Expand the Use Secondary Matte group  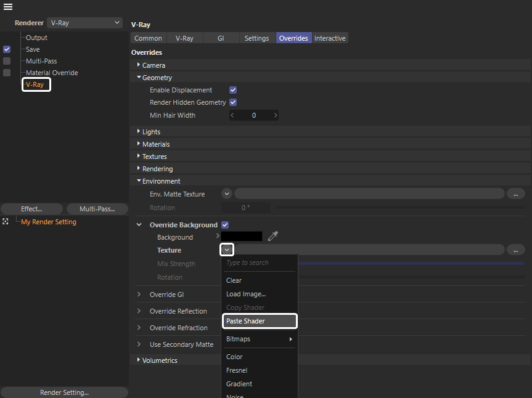(x=139, y=344)
